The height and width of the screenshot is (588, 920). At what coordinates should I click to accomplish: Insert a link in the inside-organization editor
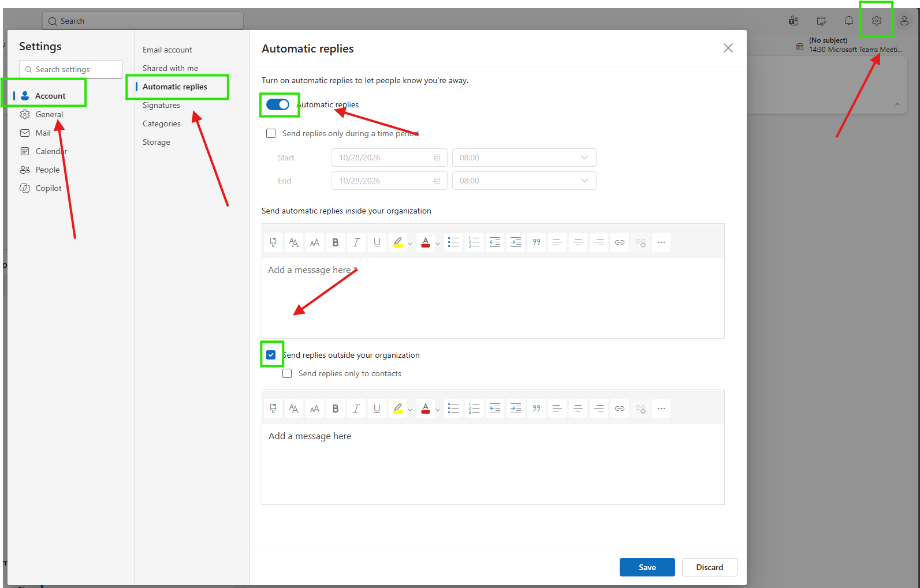pos(620,242)
